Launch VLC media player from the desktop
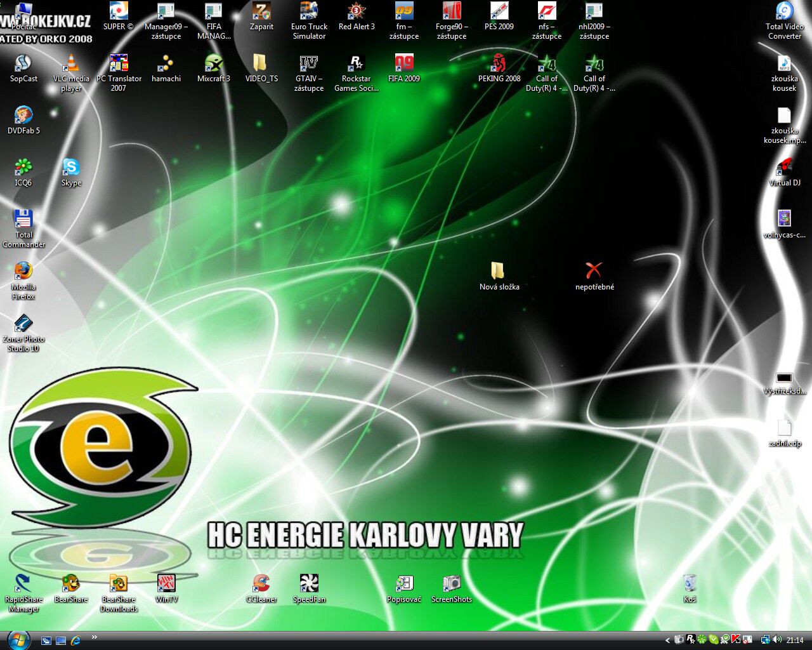 71,73
